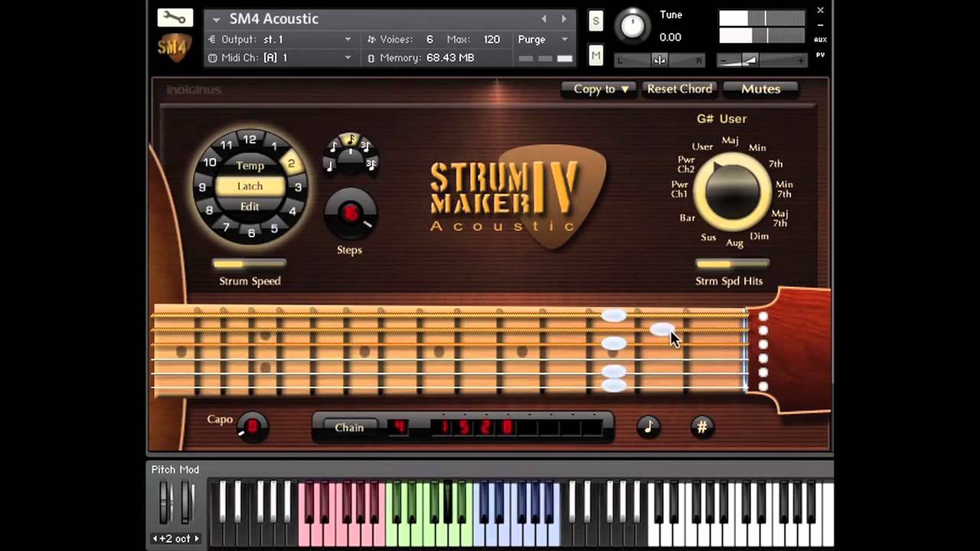Screen dimensions: 980x551
Task: Select pattern 10 on the wheel
Action: point(209,162)
